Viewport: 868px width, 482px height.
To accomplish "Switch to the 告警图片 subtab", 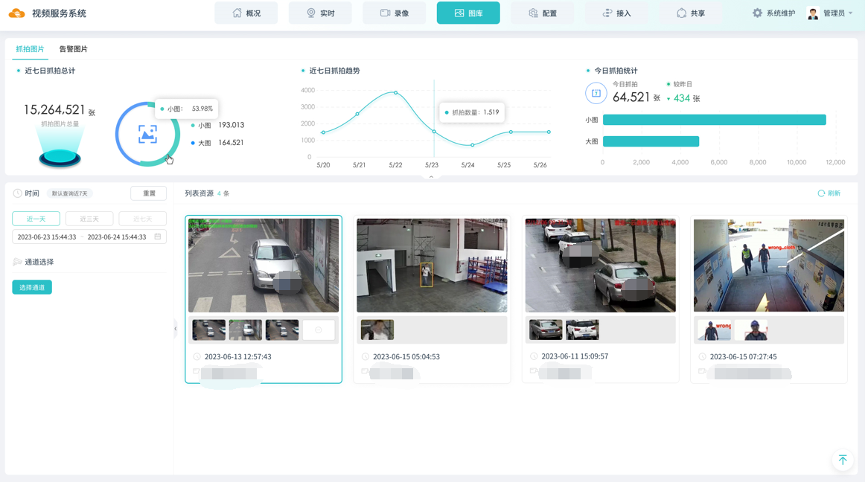I will click(73, 48).
